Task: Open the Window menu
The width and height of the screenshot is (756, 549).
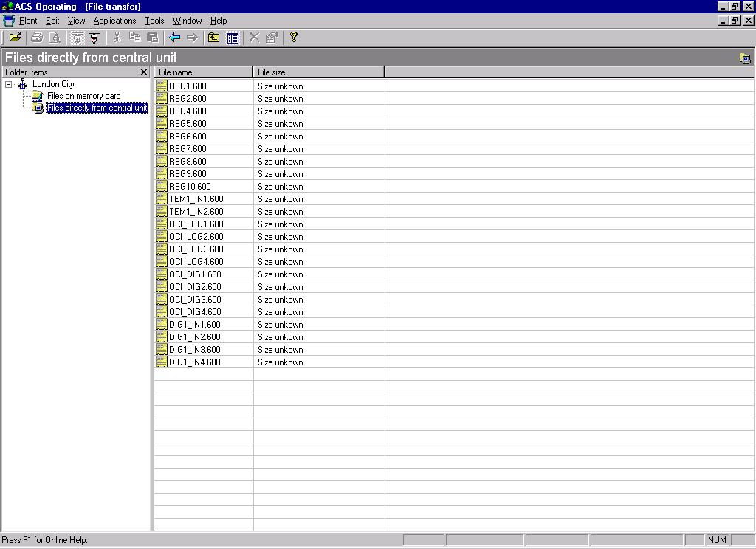Action: point(187,21)
